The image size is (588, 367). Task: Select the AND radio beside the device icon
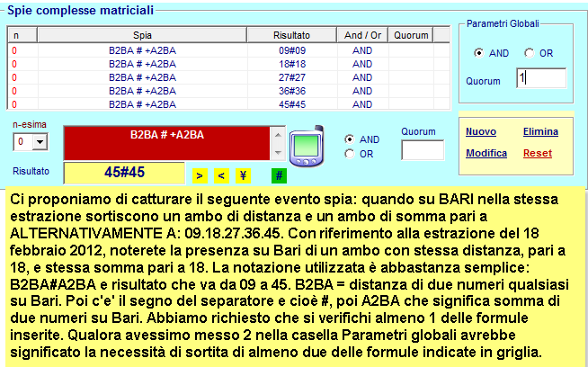[x=349, y=139]
